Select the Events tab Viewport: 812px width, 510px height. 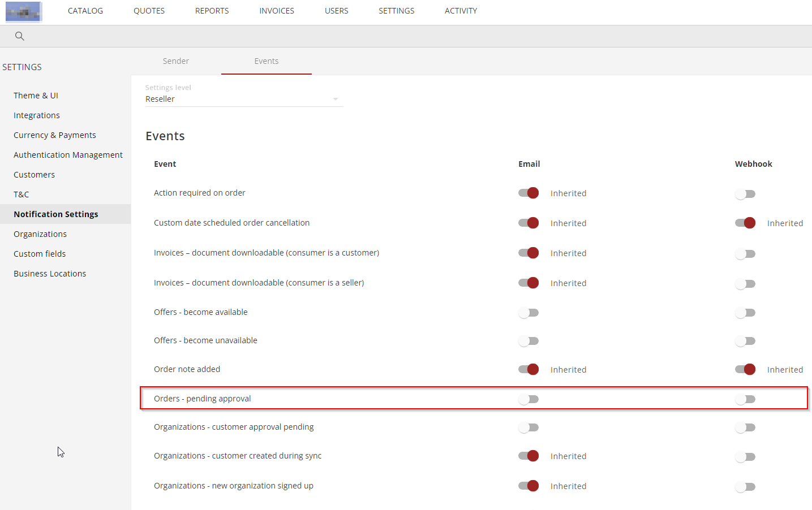266,61
